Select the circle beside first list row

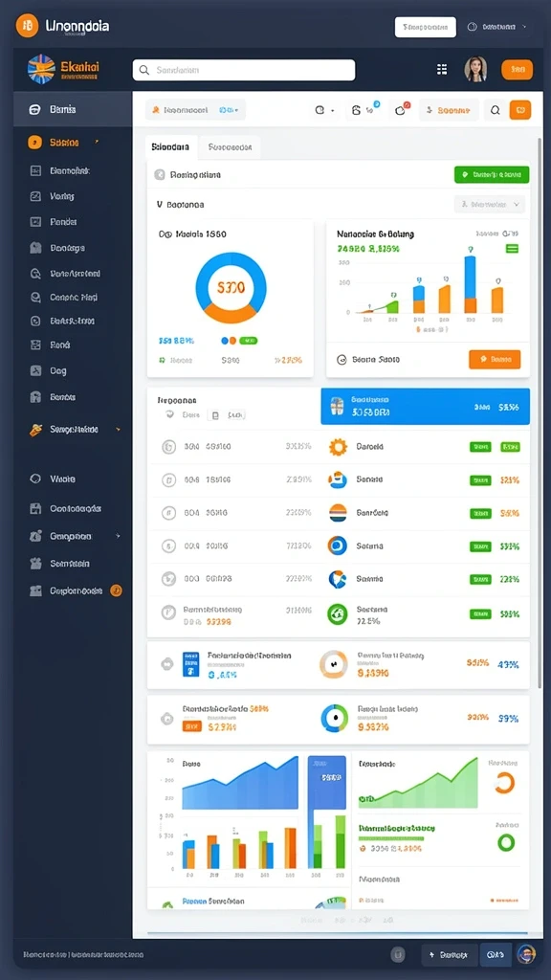coord(168,447)
